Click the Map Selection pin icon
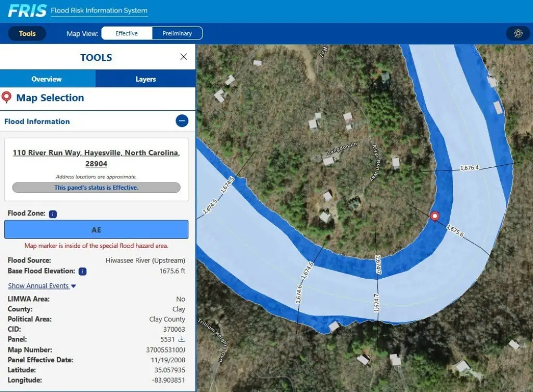 pyautogui.click(x=7, y=97)
